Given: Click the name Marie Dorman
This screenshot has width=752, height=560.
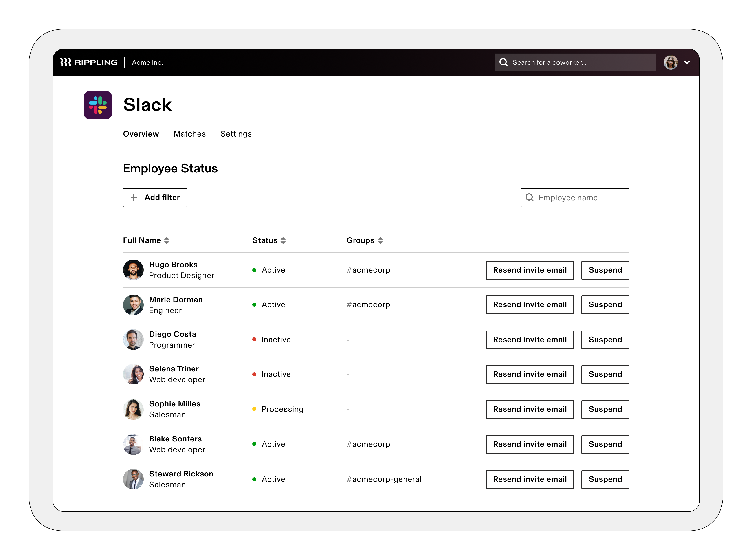Looking at the screenshot, I should 176,300.
